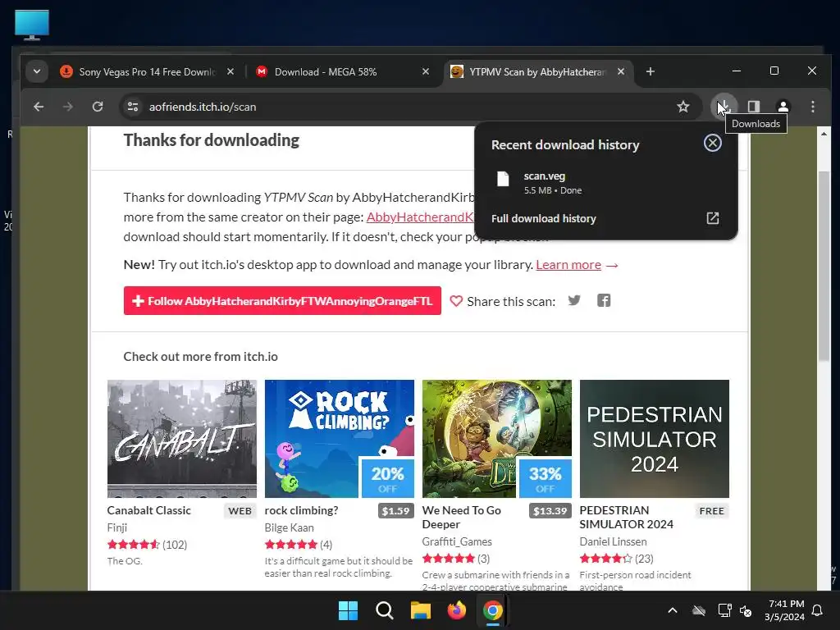Open the Windows Start menu
The image size is (840, 630).
348,610
